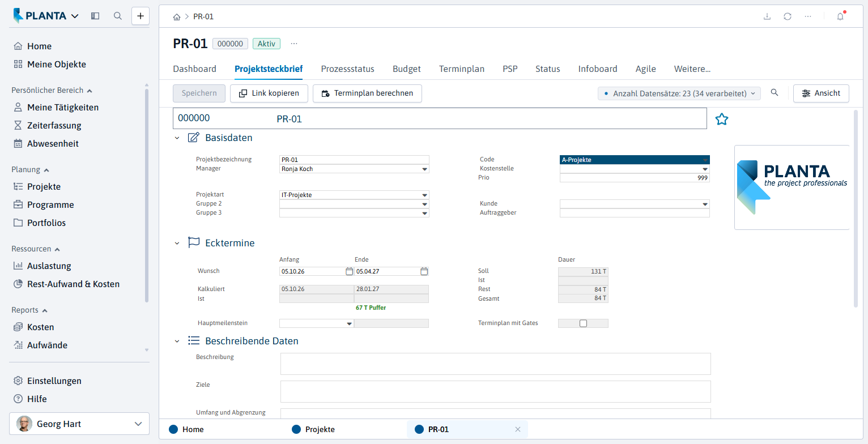Open the ellipsis menu next to Aktiv
Screen dimensions: 868x444
[293, 44]
